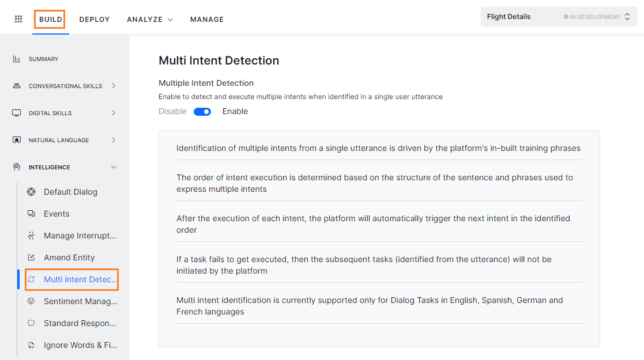Open the MANAGE tab
644x360 pixels.
pyautogui.click(x=206, y=19)
